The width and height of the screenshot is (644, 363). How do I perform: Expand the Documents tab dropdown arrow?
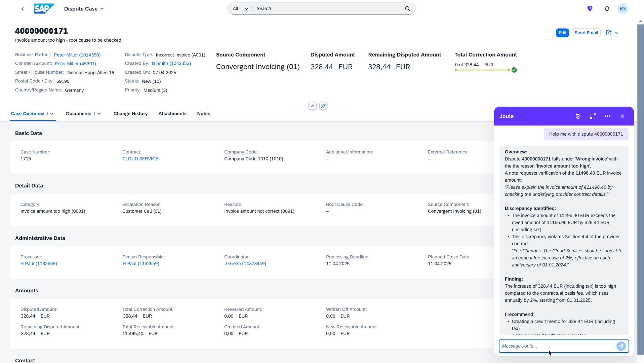99,114
